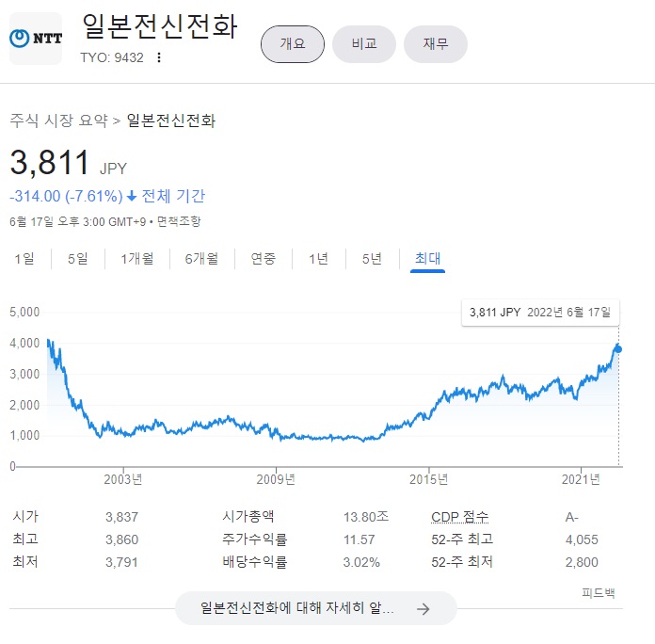This screenshot has width=655, height=644.
Task: Open the 재무 financials section
Action: [436, 44]
